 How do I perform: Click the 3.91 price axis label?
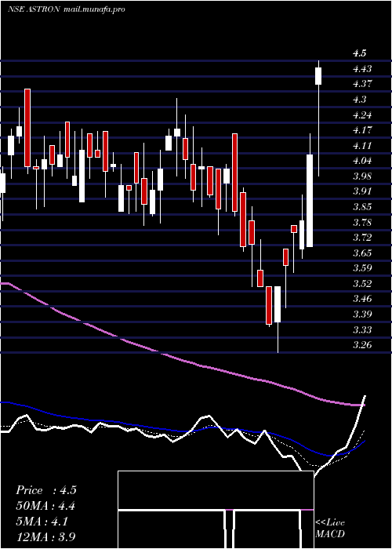tap(362, 191)
